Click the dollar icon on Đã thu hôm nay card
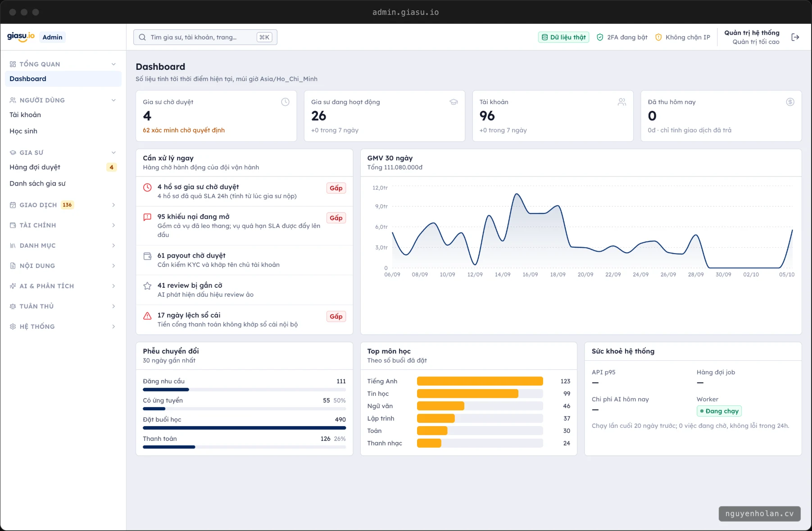The image size is (812, 531). (x=790, y=102)
